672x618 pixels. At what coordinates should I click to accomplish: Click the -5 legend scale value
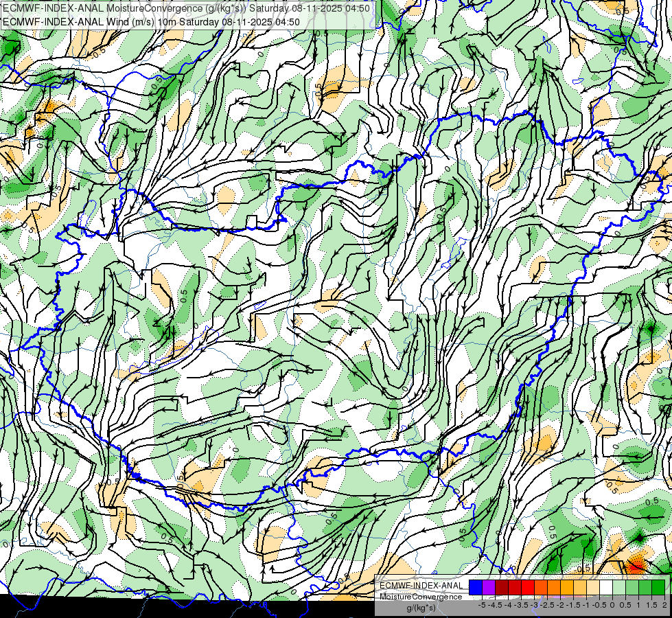click(482, 605)
